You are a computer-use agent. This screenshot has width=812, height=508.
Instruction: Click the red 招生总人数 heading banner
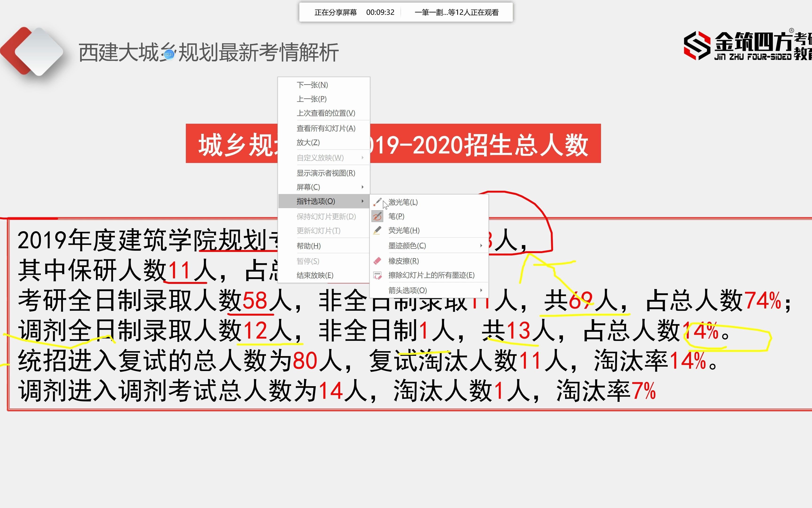click(x=393, y=143)
